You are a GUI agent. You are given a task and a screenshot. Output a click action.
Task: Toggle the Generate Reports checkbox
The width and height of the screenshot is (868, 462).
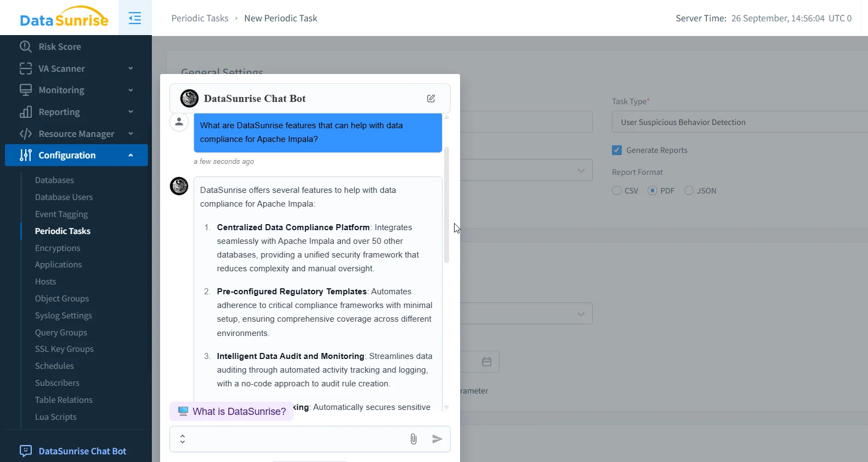(x=617, y=150)
